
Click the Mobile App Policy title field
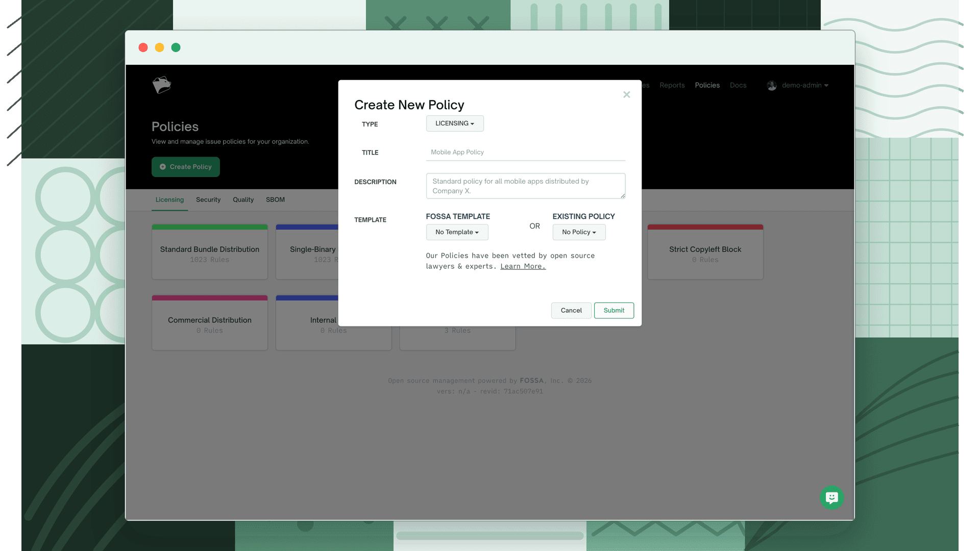click(x=525, y=152)
